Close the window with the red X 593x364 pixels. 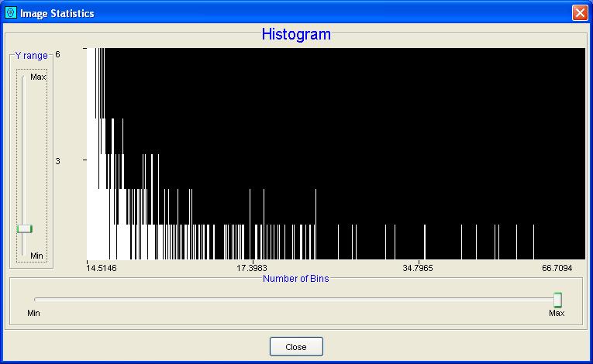coord(579,12)
